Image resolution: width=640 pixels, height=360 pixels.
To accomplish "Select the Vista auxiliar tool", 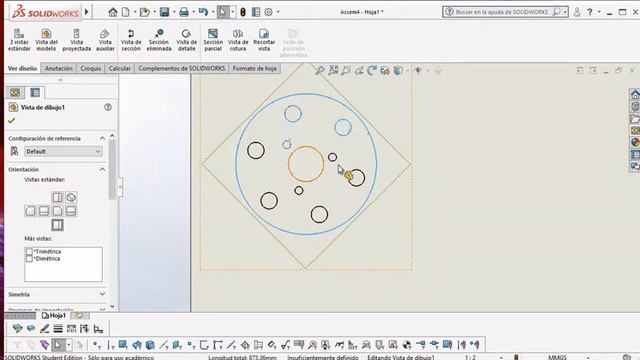I will tap(105, 40).
